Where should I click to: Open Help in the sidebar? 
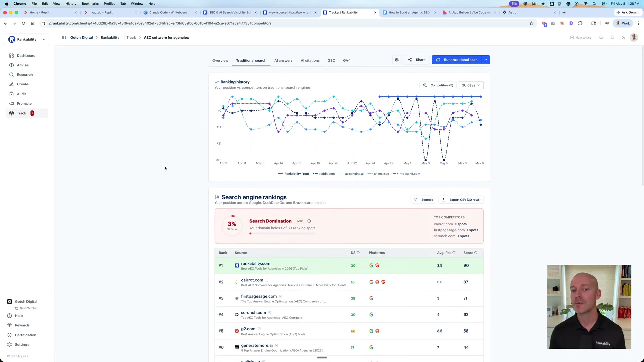pos(19,316)
